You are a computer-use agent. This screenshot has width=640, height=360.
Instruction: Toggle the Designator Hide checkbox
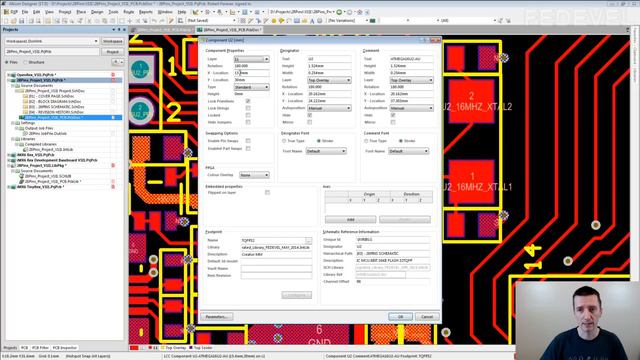pos(310,115)
